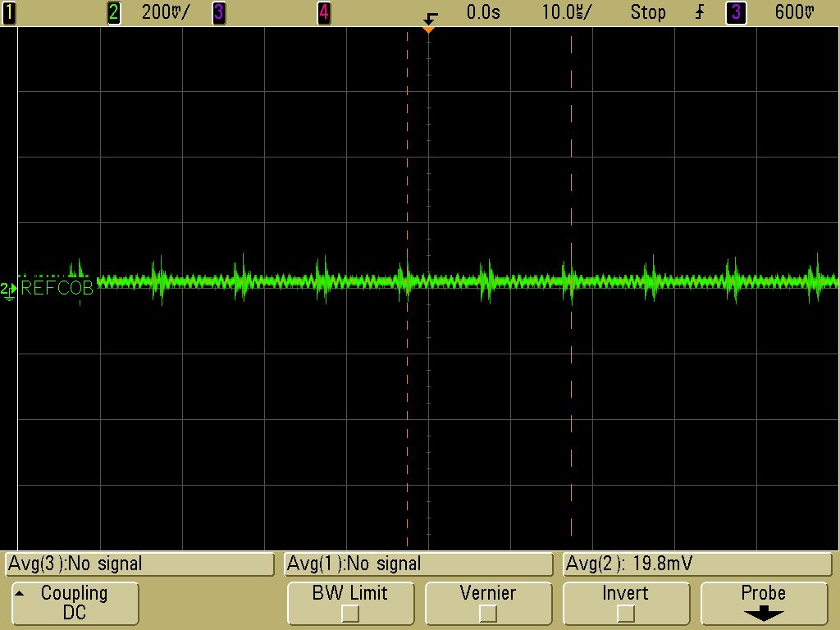Click the 600mV trigger level value

[795, 12]
